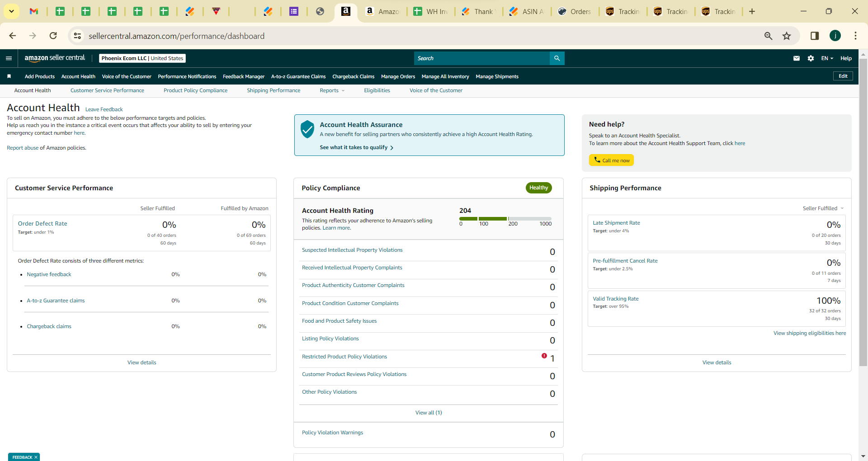Click the zoom magnifier icon in address bar
This screenshot has width=868, height=461.
768,36
